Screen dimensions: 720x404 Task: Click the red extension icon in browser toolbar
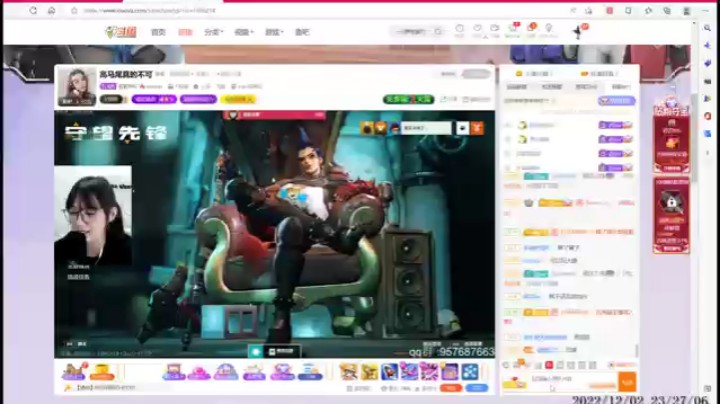(609, 10)
